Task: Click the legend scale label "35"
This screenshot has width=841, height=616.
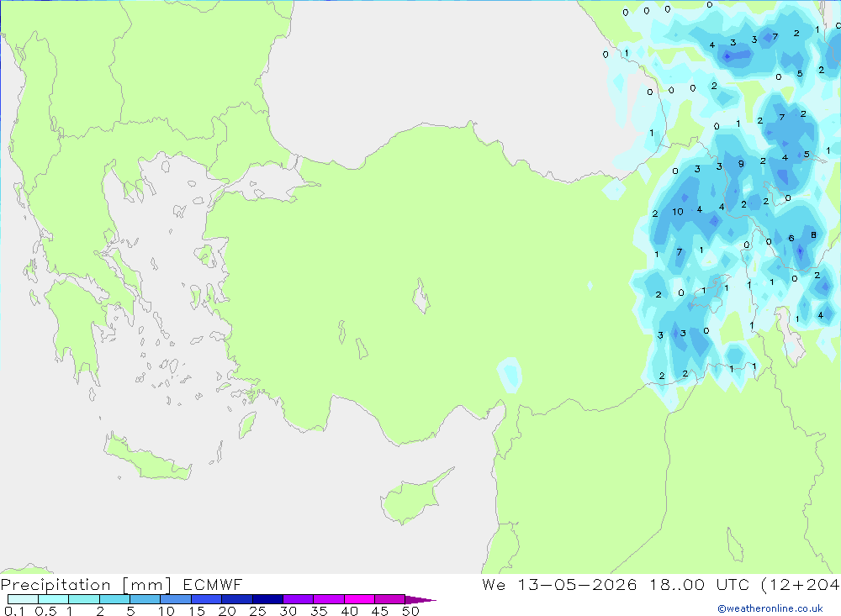Action: [x=319, y=611]
